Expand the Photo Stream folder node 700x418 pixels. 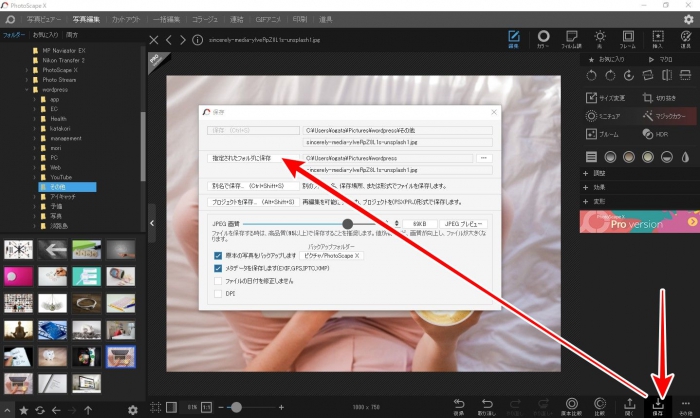point(27,80)
